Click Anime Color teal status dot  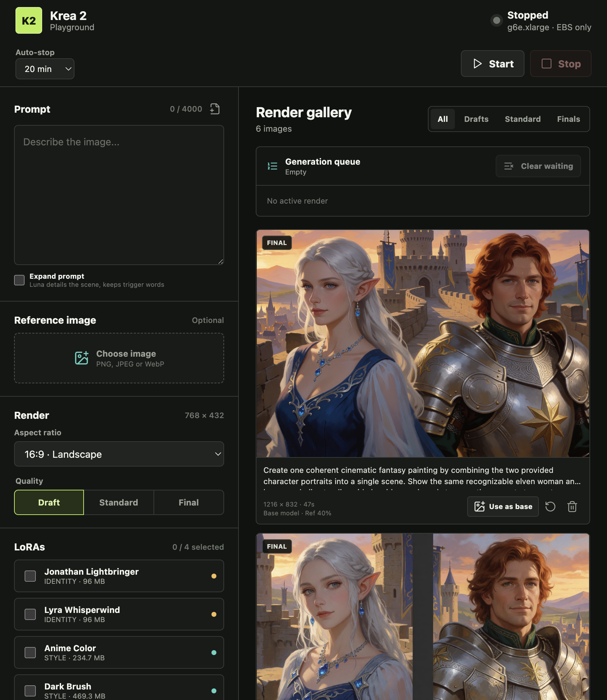[x=214, y=653]
